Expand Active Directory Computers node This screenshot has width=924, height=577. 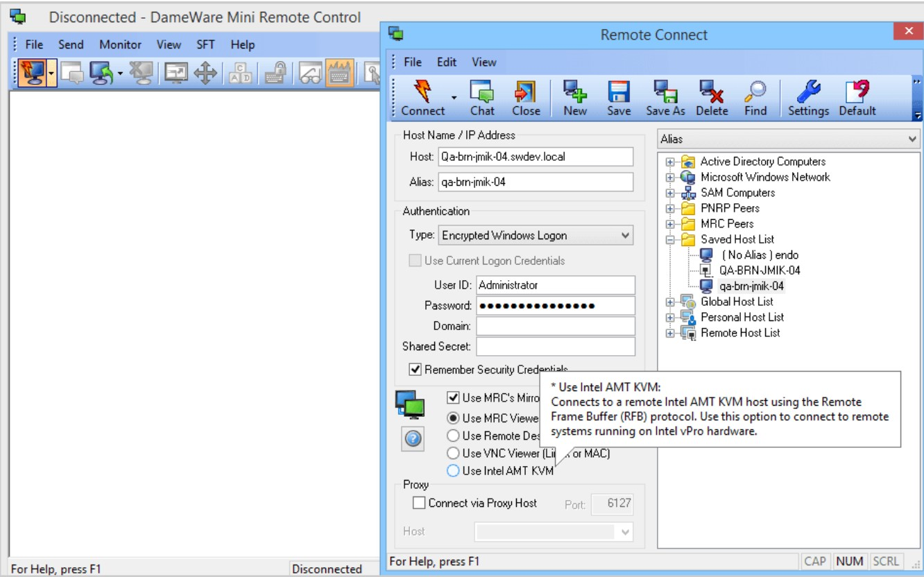click(670, 162)
